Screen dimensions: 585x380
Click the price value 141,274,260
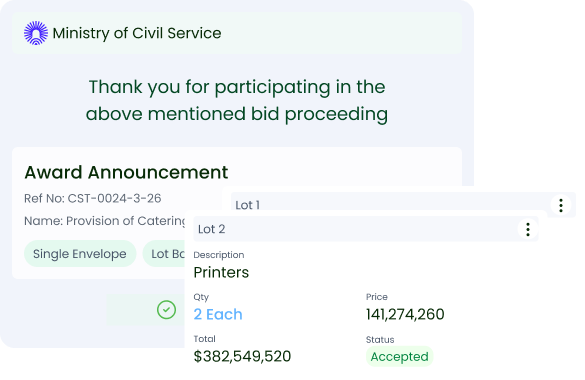(x=405, y=314)
